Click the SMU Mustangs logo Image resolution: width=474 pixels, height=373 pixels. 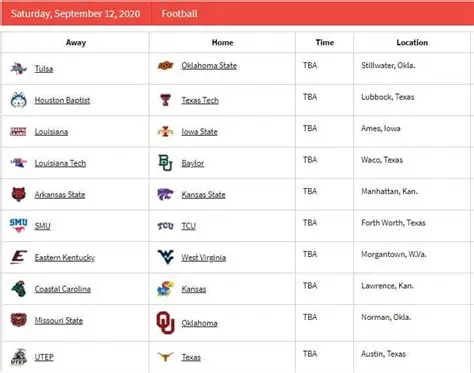[19, 226]
